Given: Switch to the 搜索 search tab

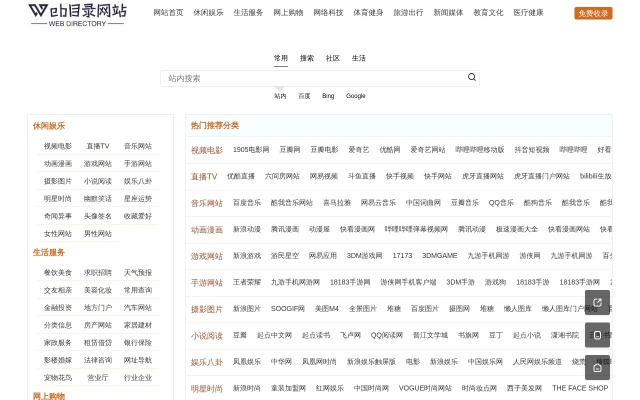Looking at the screenshot, I should pyautogui.click(x=307, y=58).
